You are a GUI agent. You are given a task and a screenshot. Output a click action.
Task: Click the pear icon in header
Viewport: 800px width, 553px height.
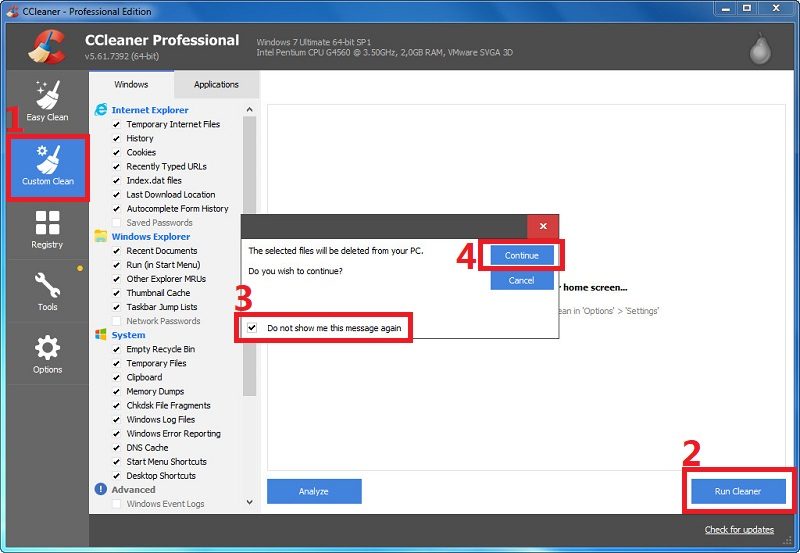(x=760, y=49)
